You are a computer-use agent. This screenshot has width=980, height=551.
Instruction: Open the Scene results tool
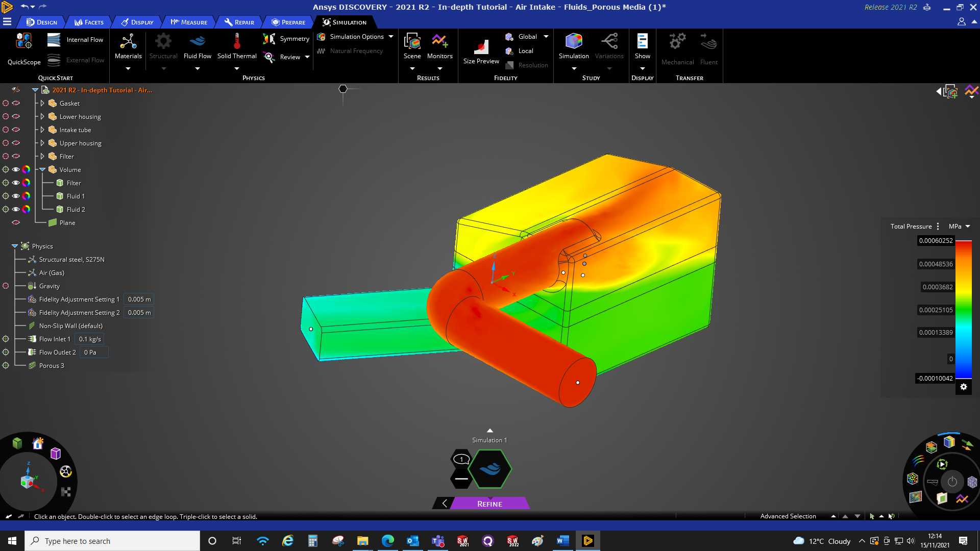(x=412, y=47)
